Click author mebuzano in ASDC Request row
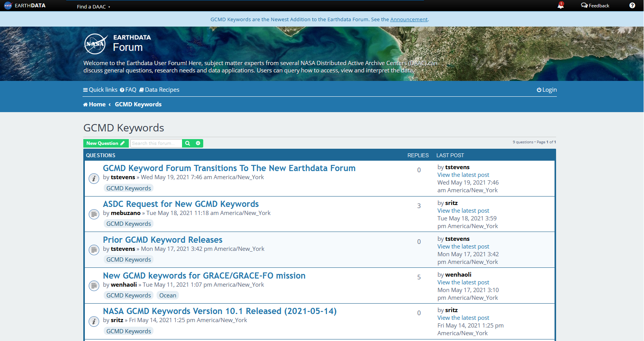This screenshot has width=644, height=341. 126,213
